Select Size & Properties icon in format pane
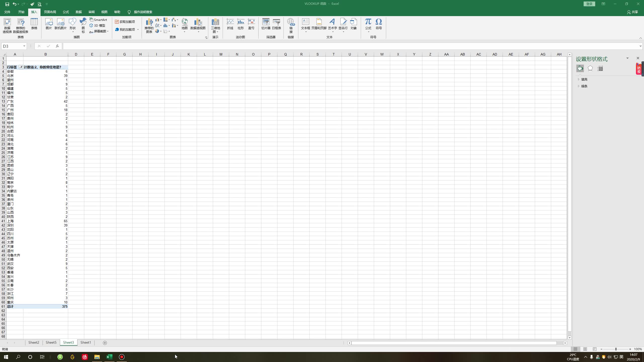This screenshot has height=362, width=644. [x=600, y=68]
